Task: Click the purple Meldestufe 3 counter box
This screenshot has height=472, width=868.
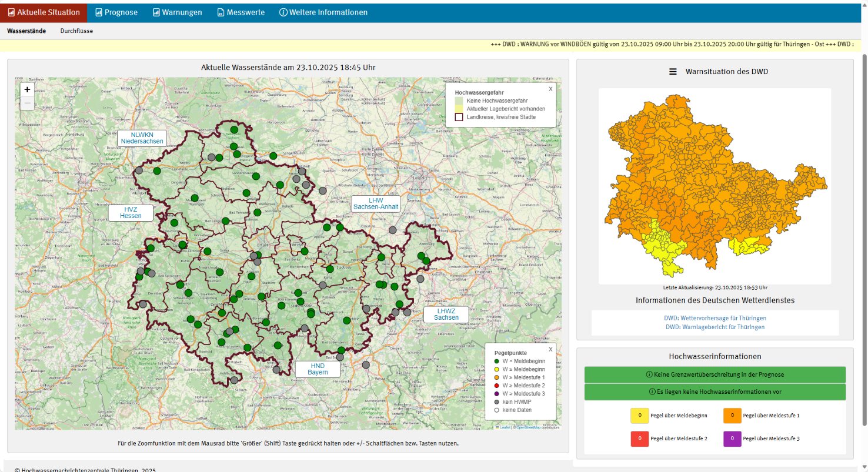Action: (x=732, y=438)
